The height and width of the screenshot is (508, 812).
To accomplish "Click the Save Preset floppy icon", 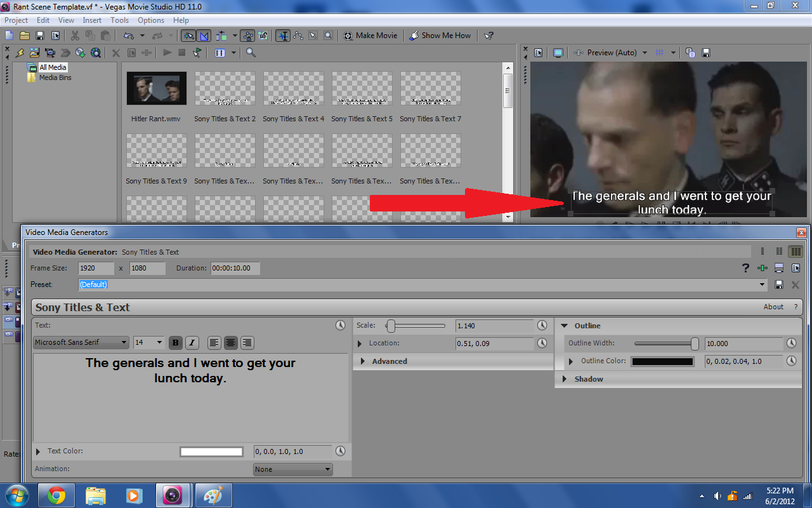I will point(779,285).
